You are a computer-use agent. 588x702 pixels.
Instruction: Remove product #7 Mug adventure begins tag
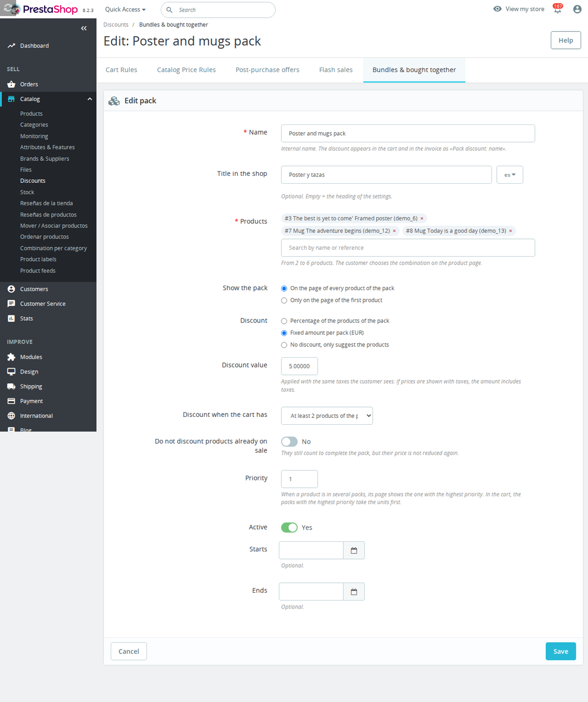click(x=394, y=231)
